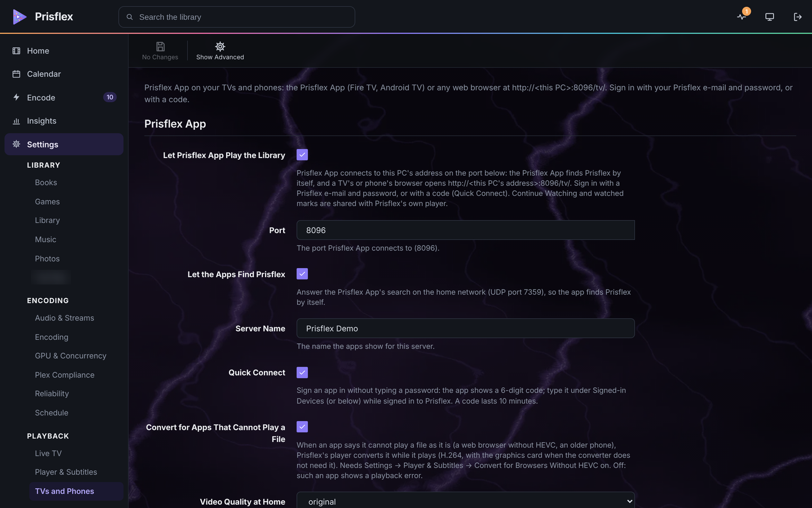Select the Library item below Games

coord(47,220)
